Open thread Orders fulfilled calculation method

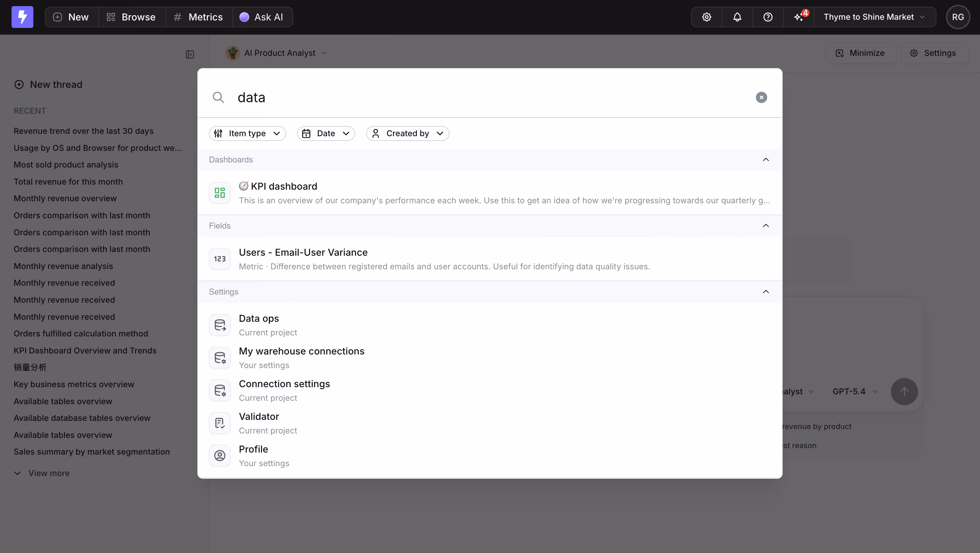click(x=81, y=334)
